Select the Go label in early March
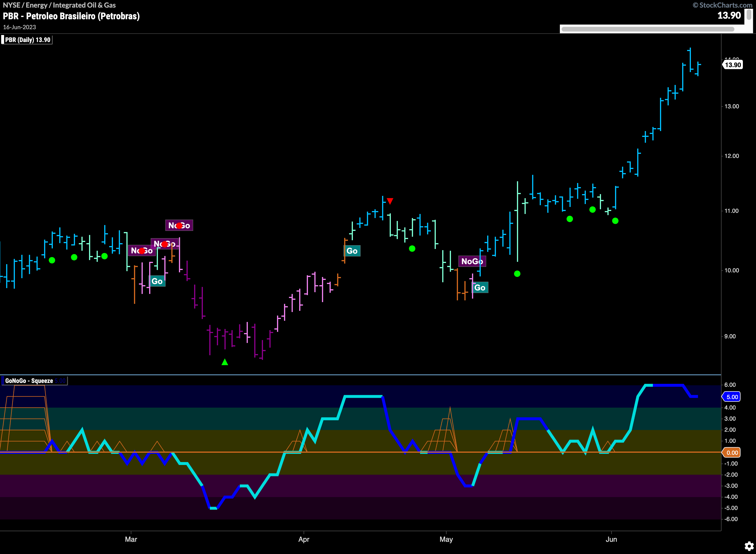Image resolution: width=756 pixels, height=554 pixels. pyautogui.click(x=157, y=281)
